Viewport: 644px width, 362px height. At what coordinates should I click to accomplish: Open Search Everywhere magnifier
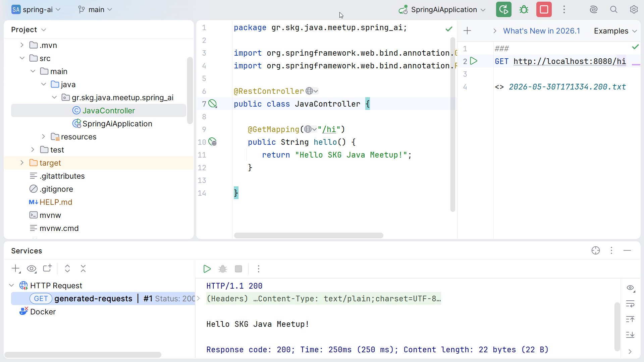coord(613,9)
